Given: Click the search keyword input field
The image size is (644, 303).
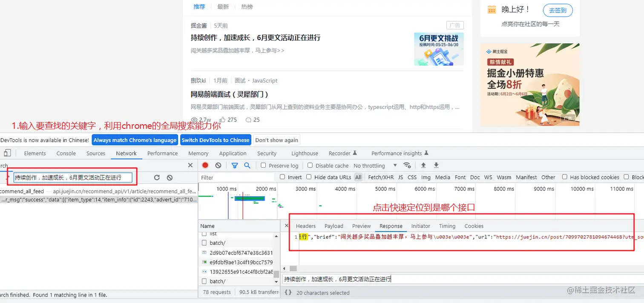Looking at the screenshot, I should pos(73,177).
